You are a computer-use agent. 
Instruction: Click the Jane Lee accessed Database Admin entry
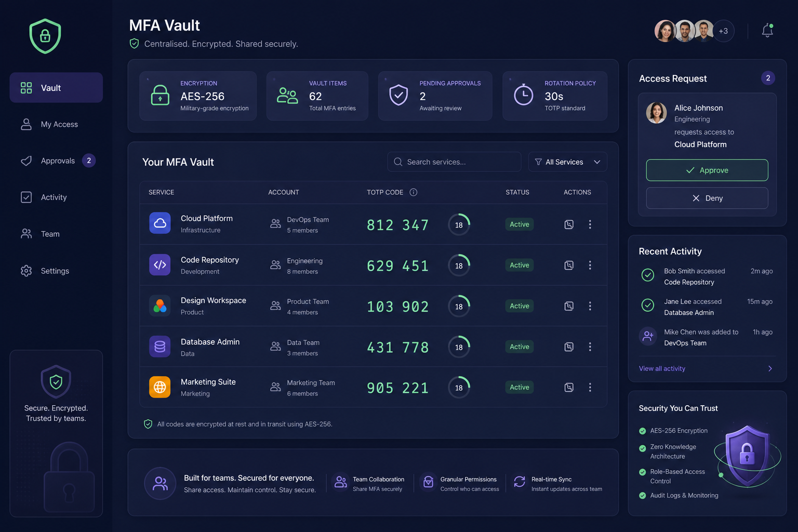(x=707, y=307)
